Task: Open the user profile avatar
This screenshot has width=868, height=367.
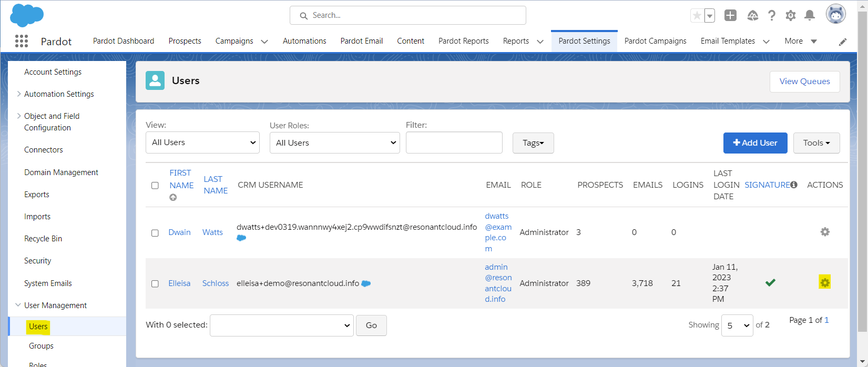Action: 836,14
